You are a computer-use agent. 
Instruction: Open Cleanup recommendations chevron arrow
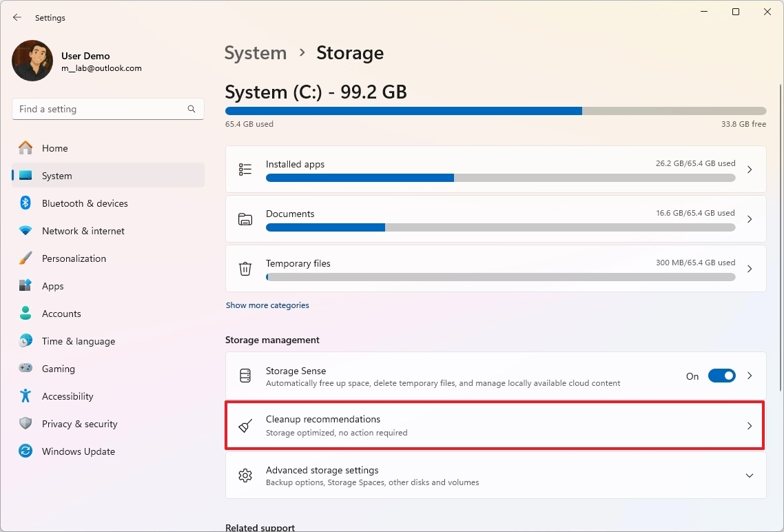tap(750, 425)
